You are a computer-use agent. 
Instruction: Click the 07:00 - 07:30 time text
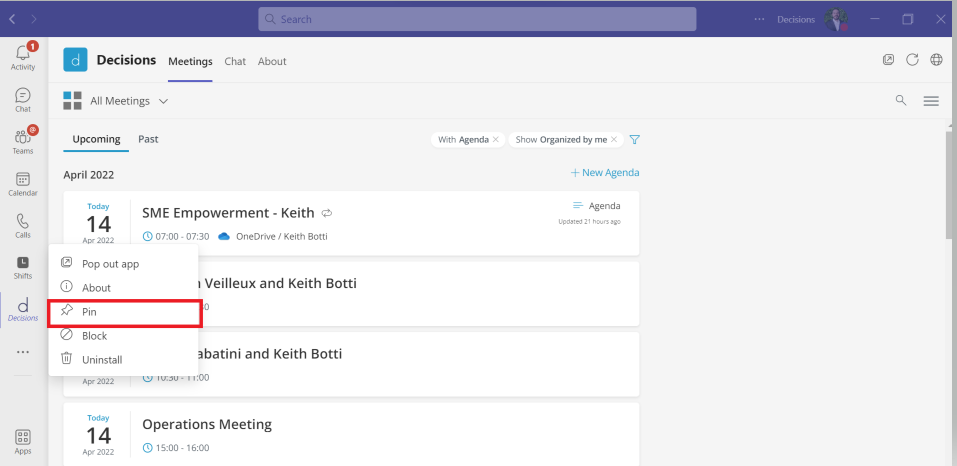tap(182, 236)
